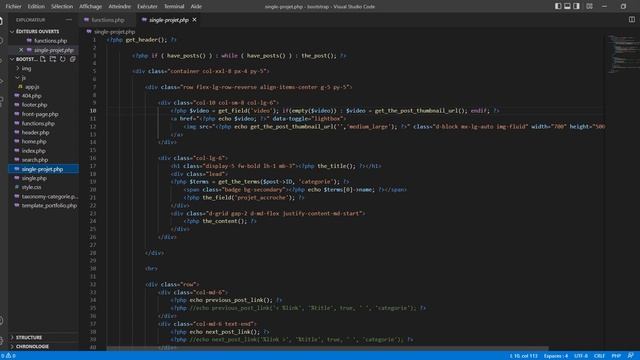Open header.php in explorer
Image resolution: width=640 pixels, height=360 pixels.
tap(36, 133)
